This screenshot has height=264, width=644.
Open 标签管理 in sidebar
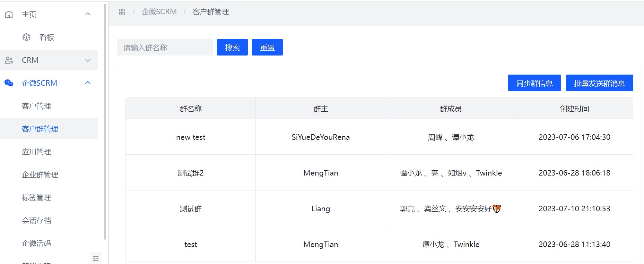coord(36,197)
